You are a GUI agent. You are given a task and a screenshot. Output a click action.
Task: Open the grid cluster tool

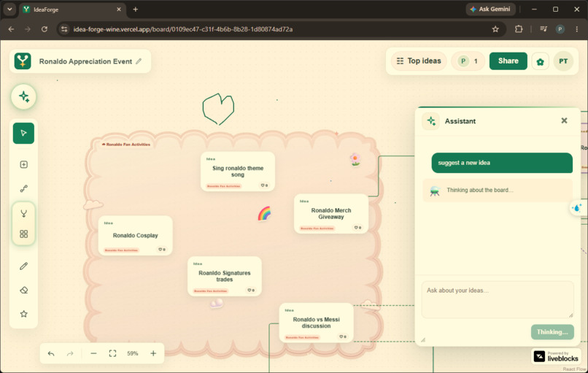(x=23, y=234)
